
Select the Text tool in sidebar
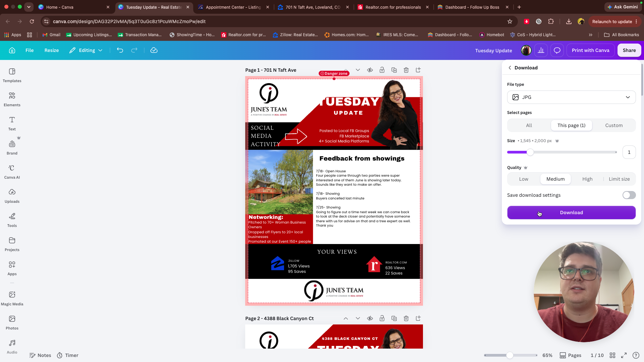(x=12, y=124)
